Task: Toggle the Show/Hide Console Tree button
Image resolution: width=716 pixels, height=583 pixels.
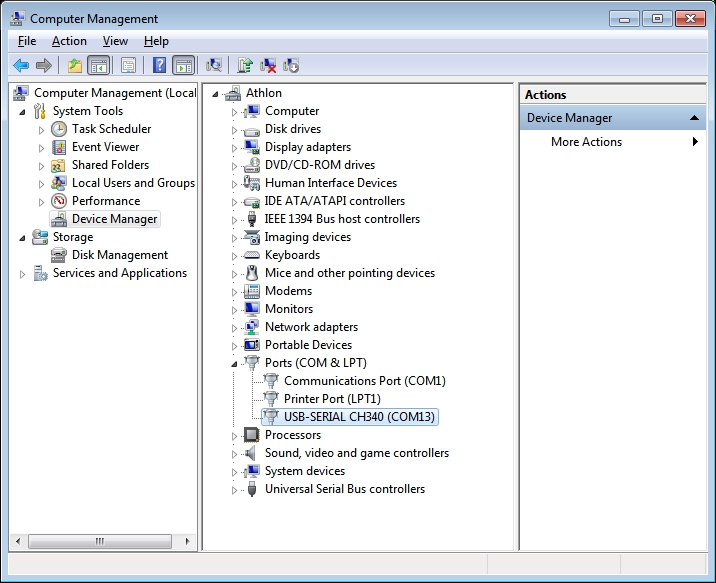Action: click(98, 66)
